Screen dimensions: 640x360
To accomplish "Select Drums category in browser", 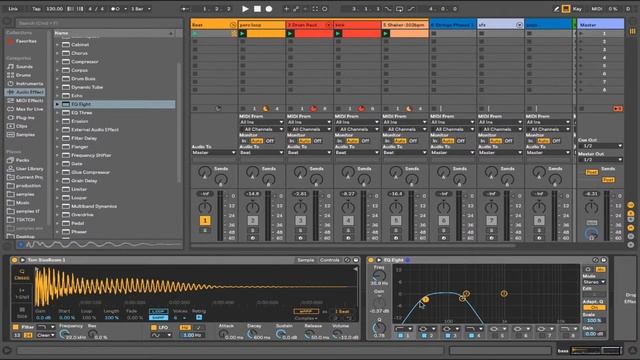I will tap(23, 75).
